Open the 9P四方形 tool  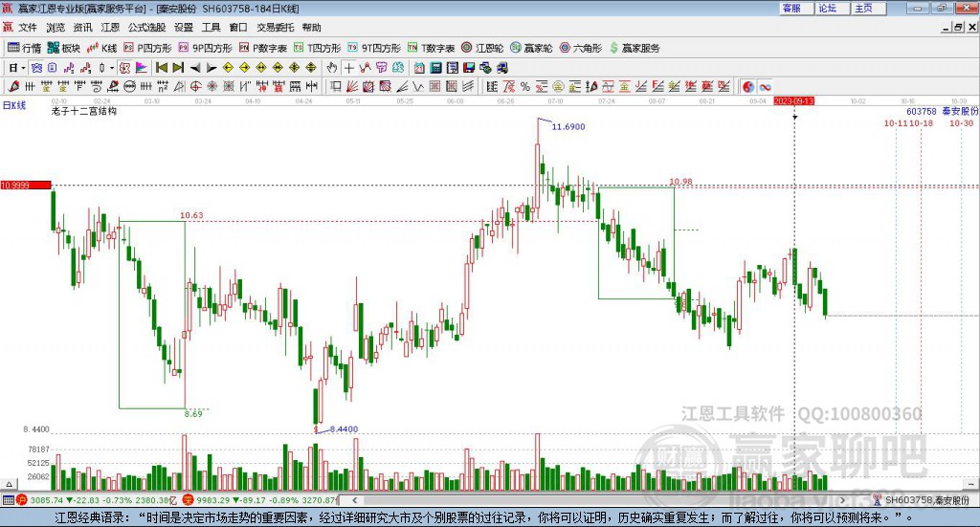pyautogui.click(x=205, y=48)
